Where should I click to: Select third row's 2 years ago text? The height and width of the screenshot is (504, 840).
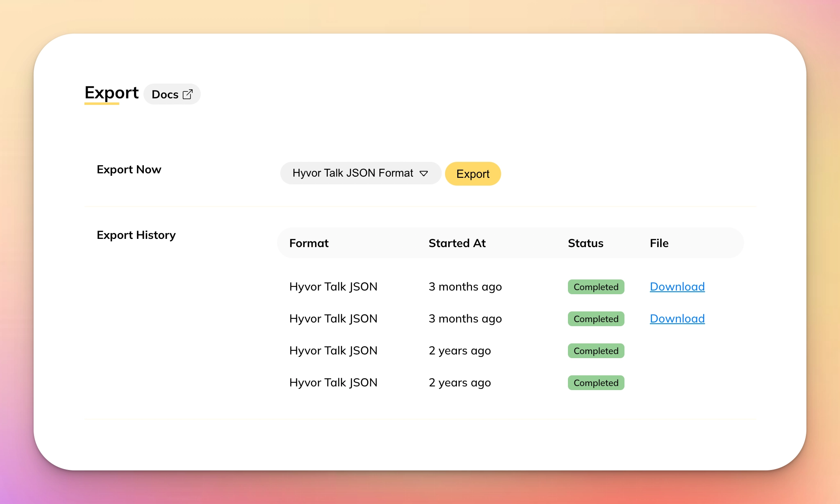(x=460, y=351)
